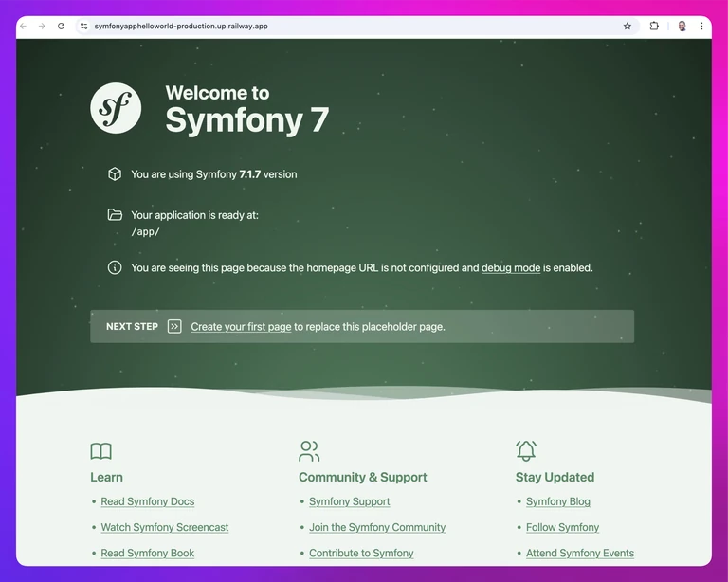Open Read Symfony Docs link

coord(148,501)
